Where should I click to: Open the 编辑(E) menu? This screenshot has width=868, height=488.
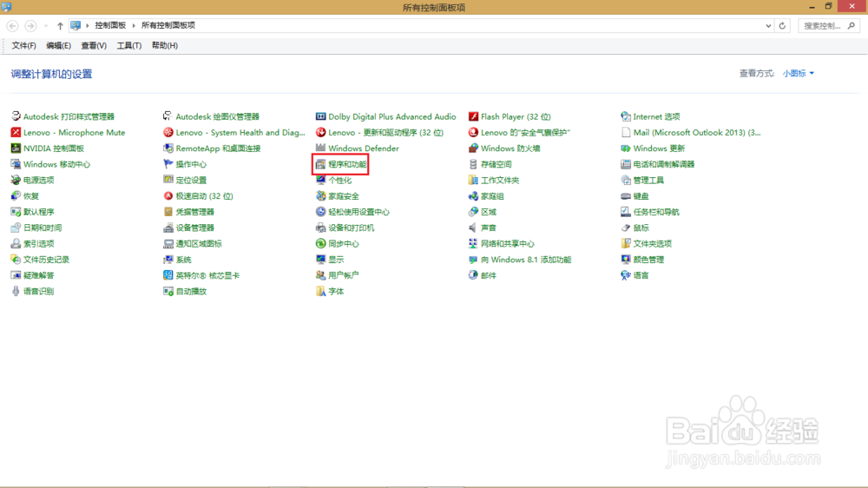pos(58,45)
